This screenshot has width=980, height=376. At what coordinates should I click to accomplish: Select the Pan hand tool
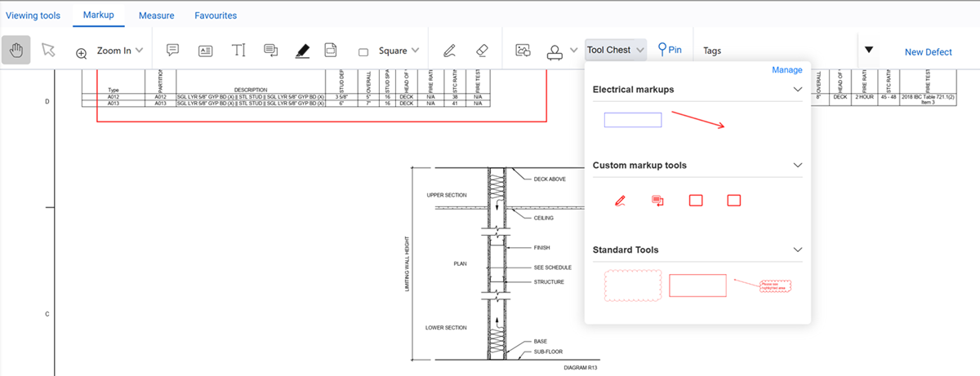tap(17, 51)
